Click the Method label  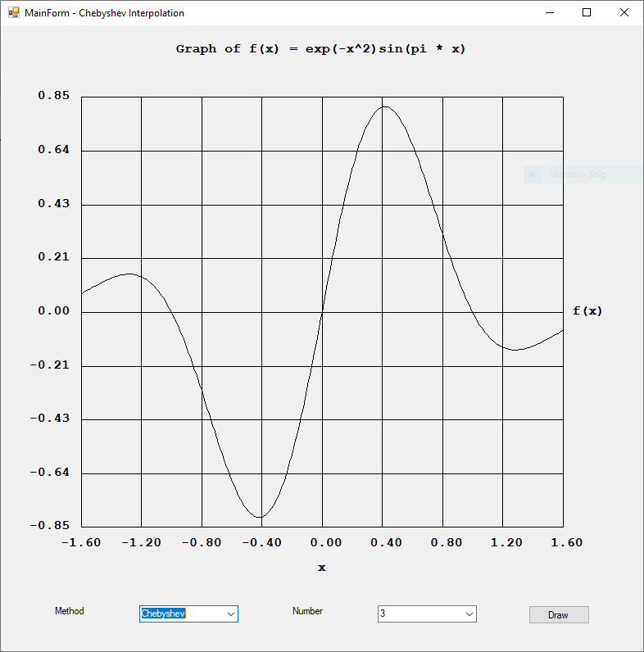click(69, 611)
